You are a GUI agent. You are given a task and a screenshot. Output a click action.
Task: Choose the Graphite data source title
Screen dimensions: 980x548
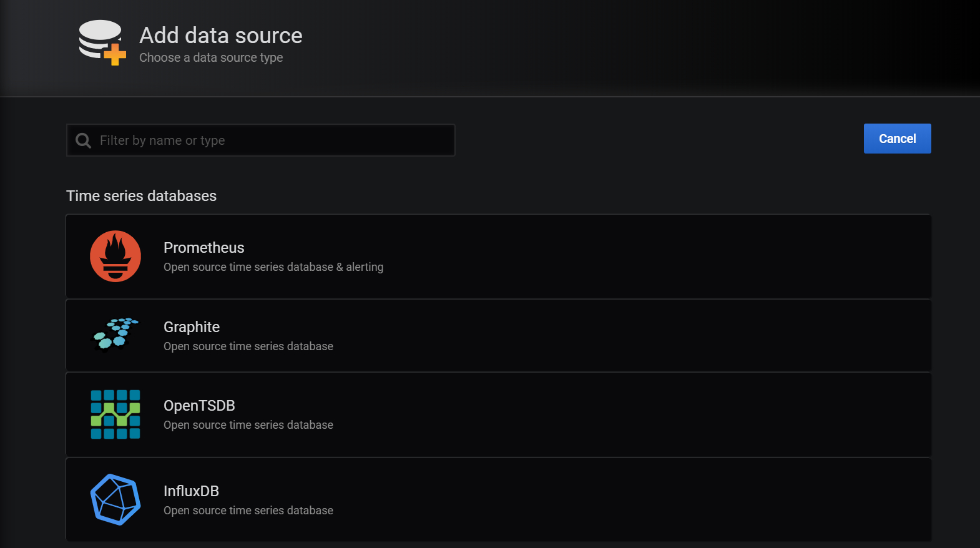[x=192, y=327]
